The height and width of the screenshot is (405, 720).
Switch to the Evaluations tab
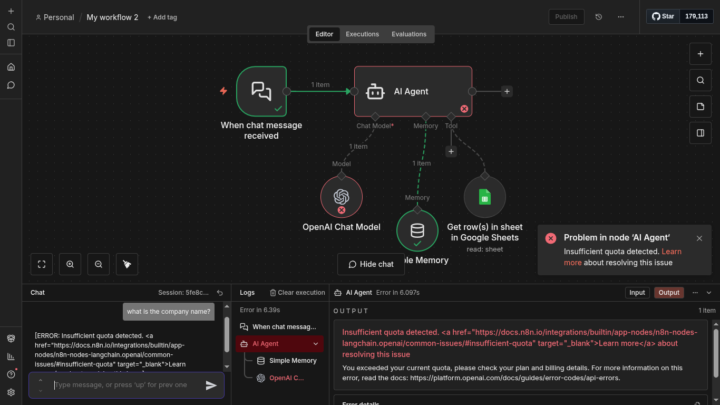(x=409, y=34)
